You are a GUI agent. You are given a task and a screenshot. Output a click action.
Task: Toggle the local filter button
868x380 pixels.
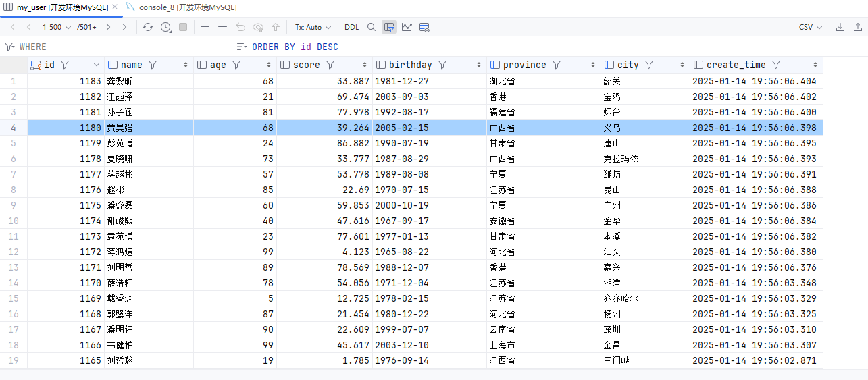point(389,27)
